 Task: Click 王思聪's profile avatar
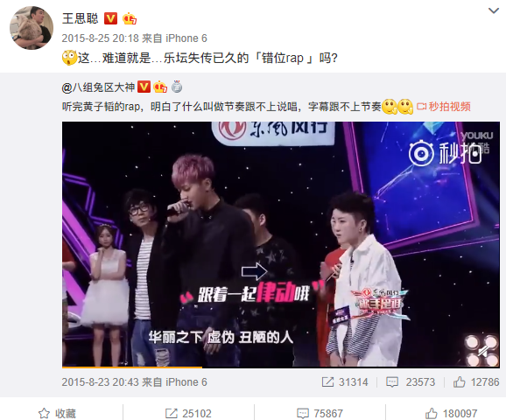click(32, 28)
